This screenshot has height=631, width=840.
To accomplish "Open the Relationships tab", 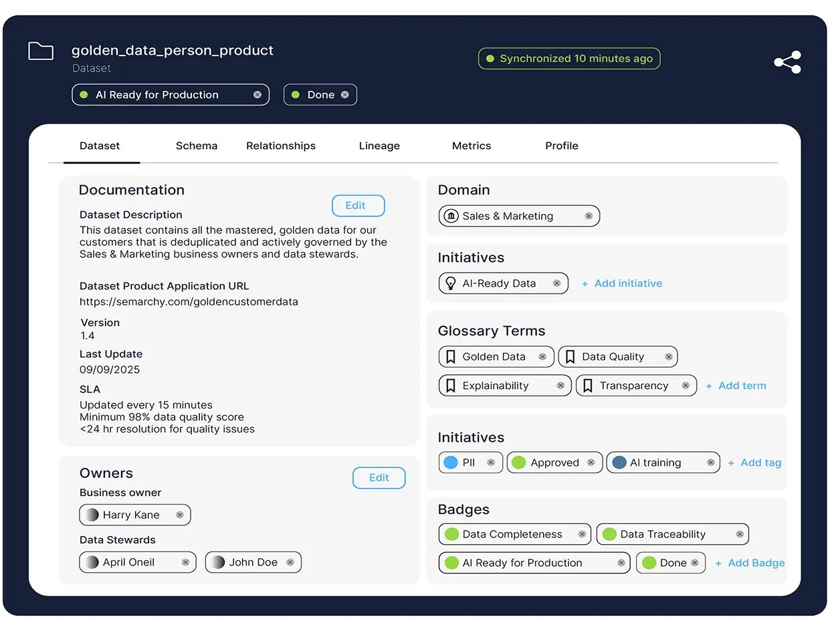I will [281, 146].
